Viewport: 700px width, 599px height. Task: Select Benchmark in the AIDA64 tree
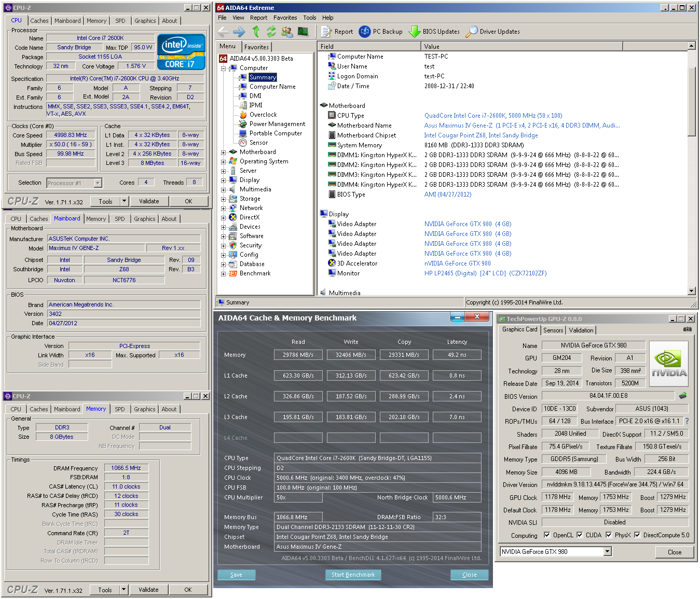coord(250,273)
